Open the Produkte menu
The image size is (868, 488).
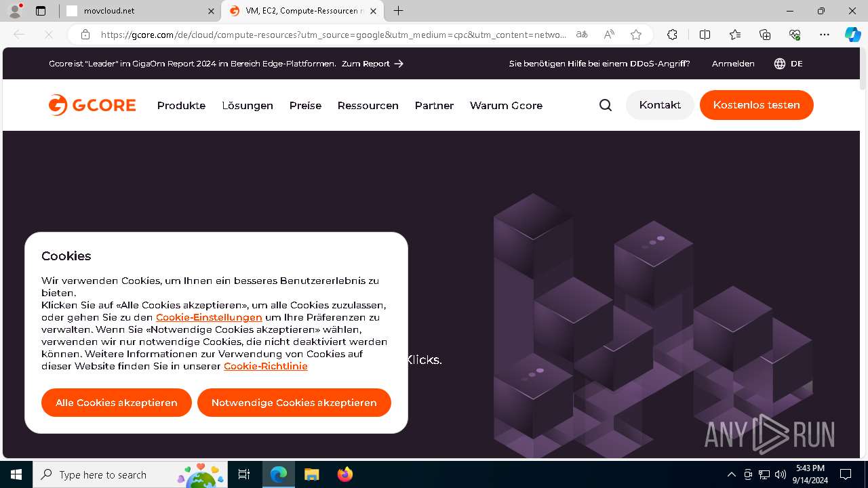tap(181, 106)
